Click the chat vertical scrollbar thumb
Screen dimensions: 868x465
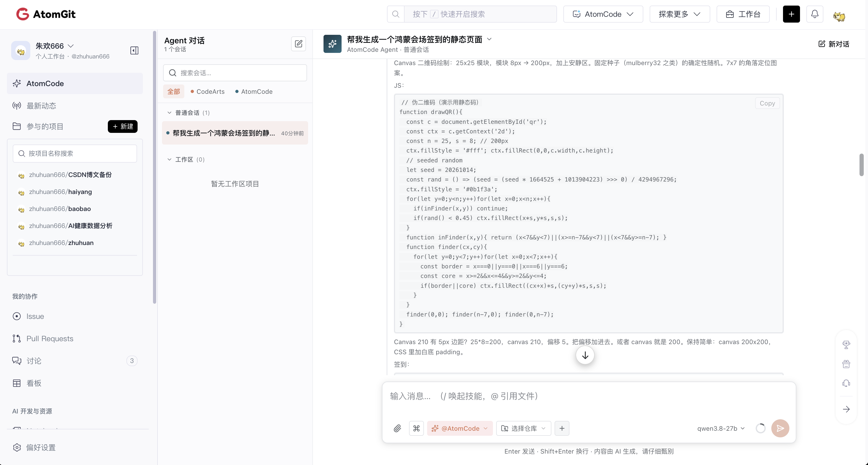(862, 164)
